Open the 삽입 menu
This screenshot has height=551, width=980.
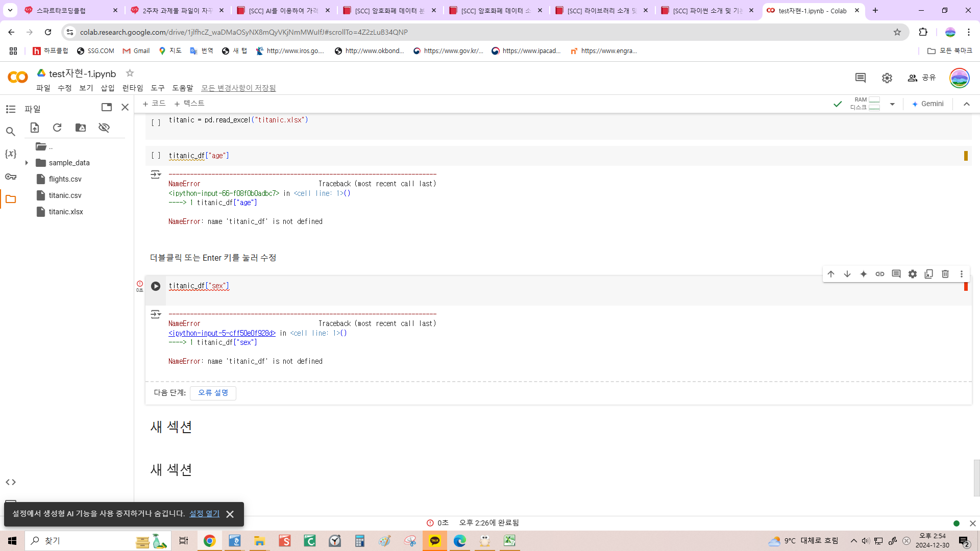click(108, 88)
